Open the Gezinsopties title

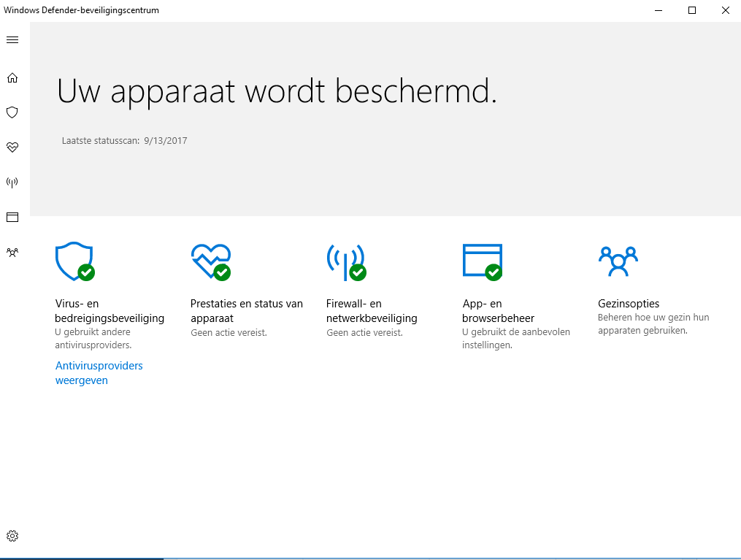pyautogui.click(x=629, y=304)
